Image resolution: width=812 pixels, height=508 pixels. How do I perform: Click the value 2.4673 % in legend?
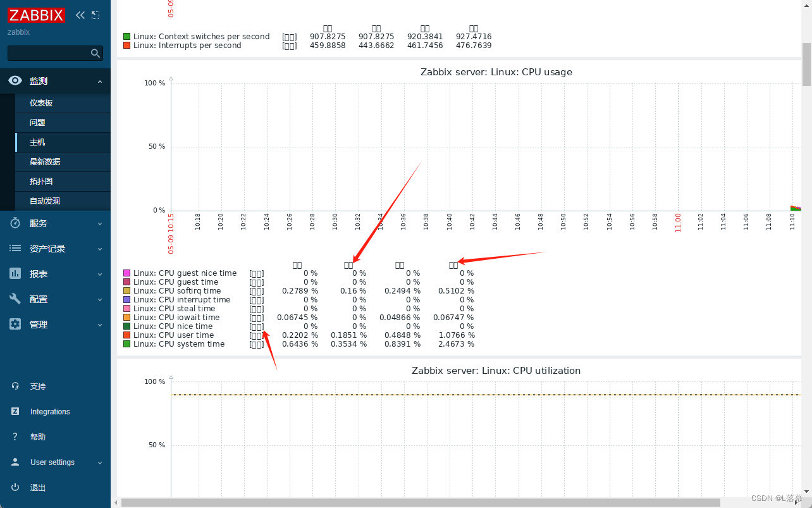tap(456, 344)
